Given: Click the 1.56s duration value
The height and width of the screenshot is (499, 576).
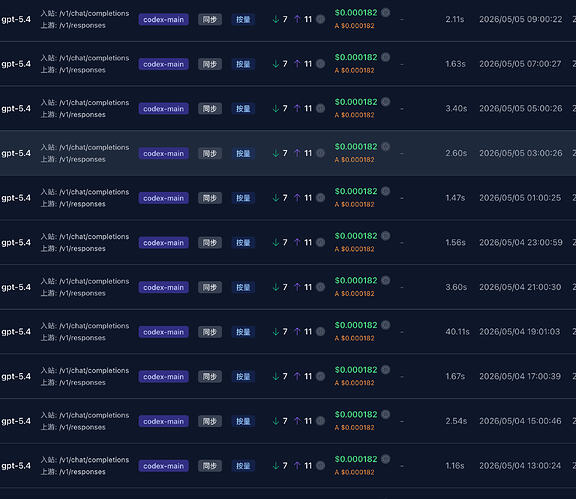Looking at the screenshot, I should coord(456,243).
